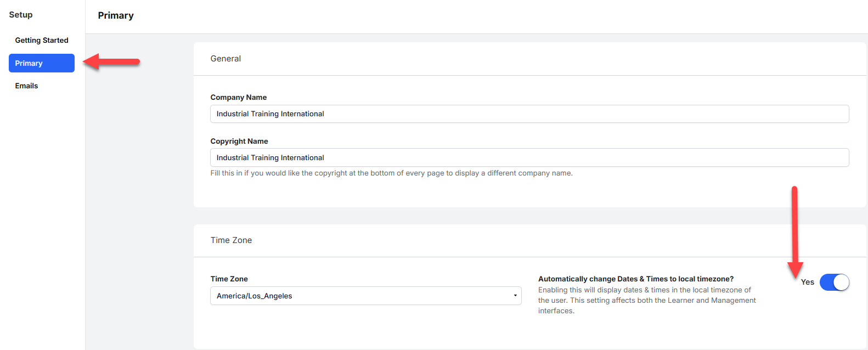Open the Emails setup section
The image size is (868, 350).
click(26, 86)
